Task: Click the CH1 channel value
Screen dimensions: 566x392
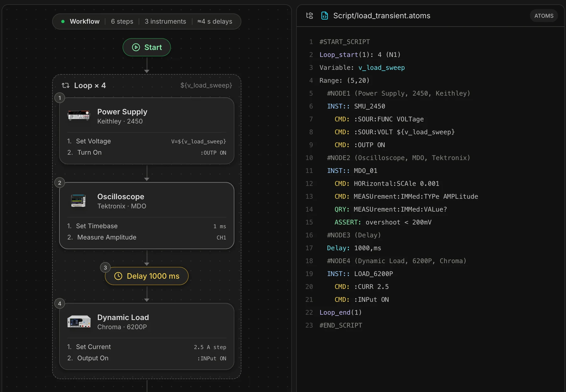Action: pyautogui.click(x=221, y=238)
